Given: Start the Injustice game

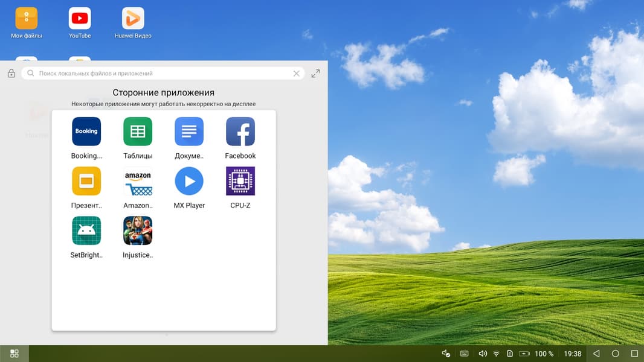Looking at the screenshot, I should click(138, 230).
